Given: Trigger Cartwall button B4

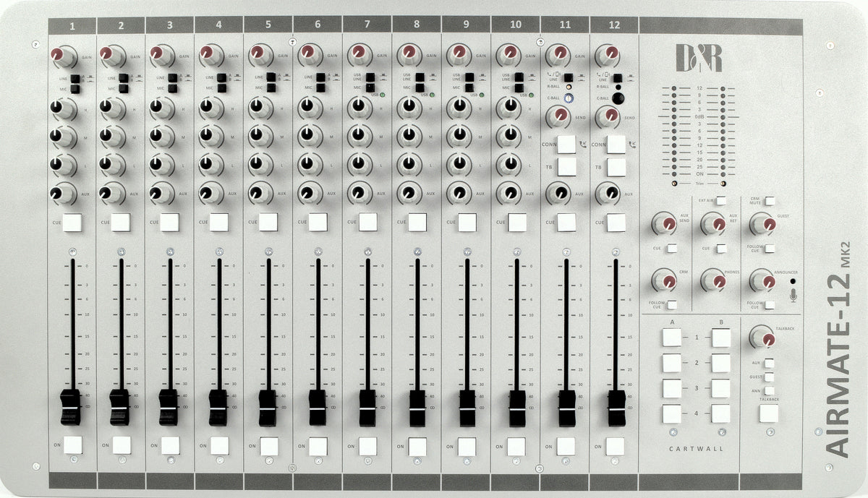Looking at the screenshot, I should [720, 414].
